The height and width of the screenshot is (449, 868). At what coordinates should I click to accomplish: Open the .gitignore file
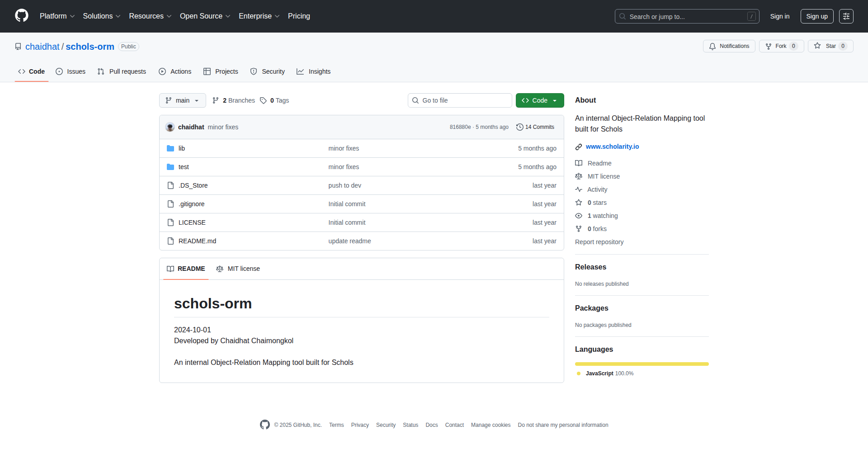191,204
